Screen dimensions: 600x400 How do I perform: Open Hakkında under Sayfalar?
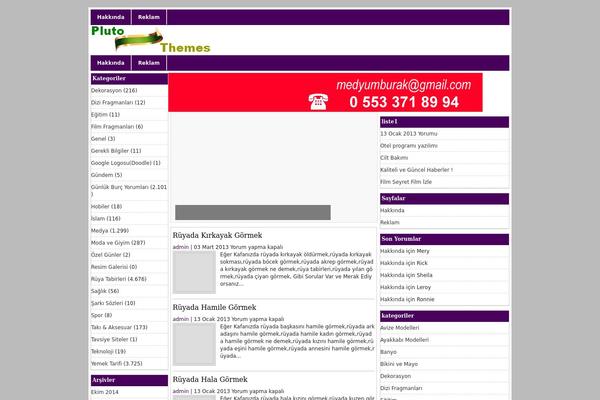pos(392,211)
